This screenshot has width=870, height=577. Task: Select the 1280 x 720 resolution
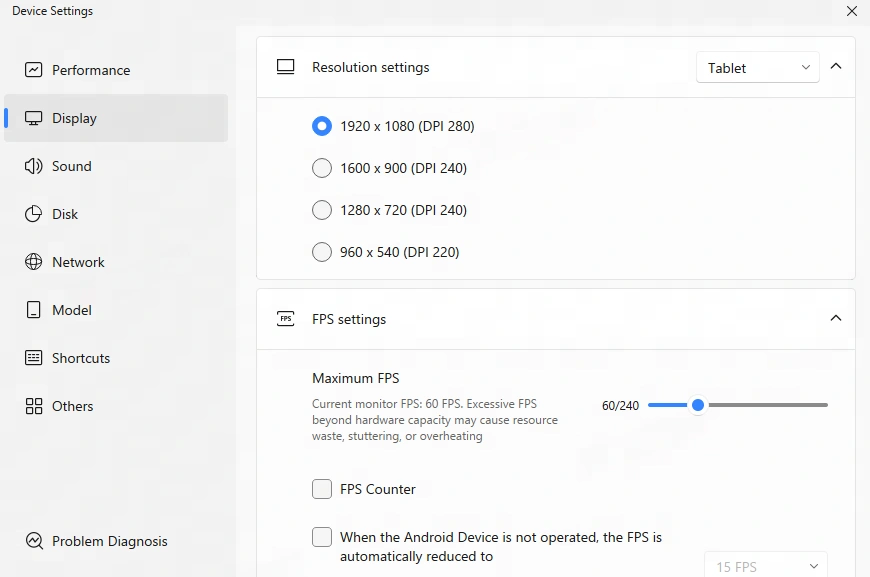tap(322, 210)
